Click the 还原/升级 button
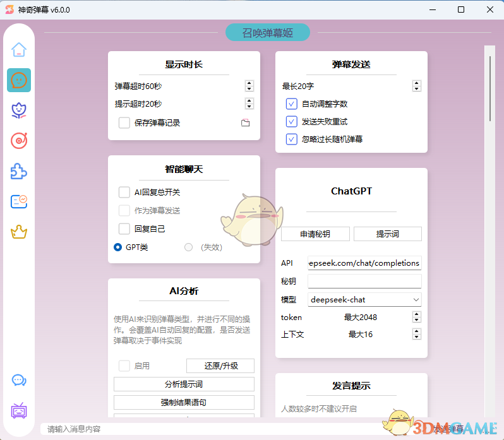This screenshot has height=440, width=504. coord(220,366)
